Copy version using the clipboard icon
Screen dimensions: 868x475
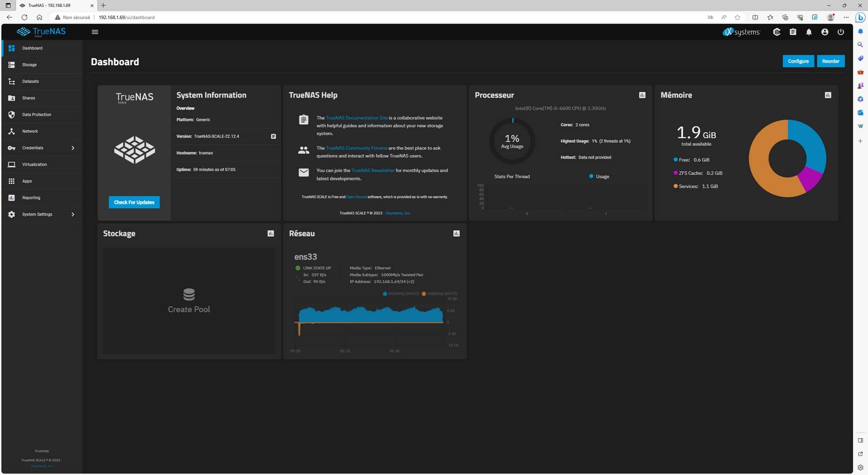273,136
